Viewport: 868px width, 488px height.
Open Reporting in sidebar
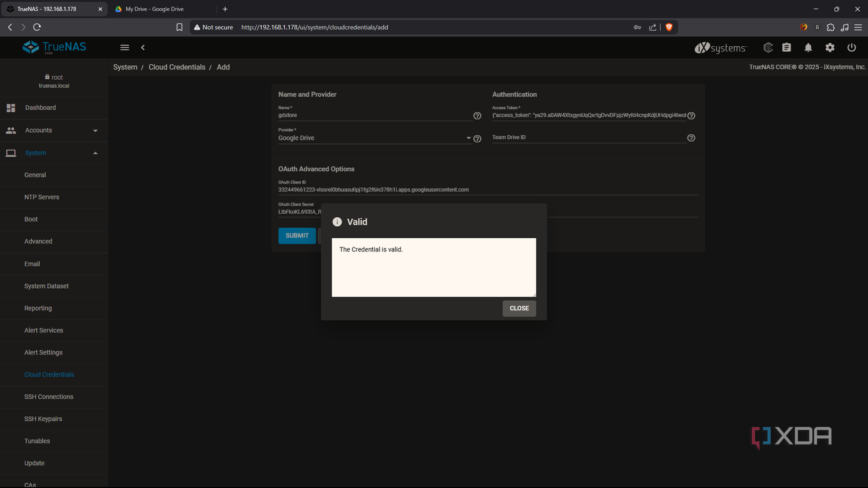tap(38, 308)
